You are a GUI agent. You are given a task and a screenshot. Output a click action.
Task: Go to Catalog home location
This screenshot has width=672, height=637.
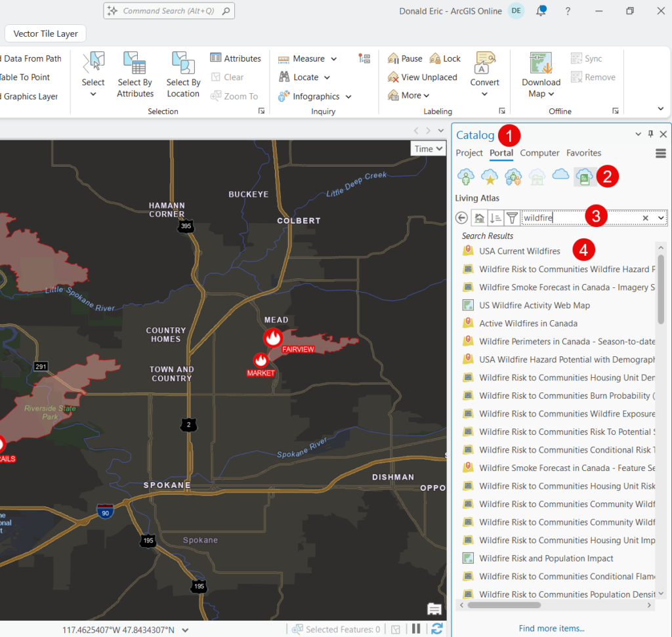(x=480, y=218)
